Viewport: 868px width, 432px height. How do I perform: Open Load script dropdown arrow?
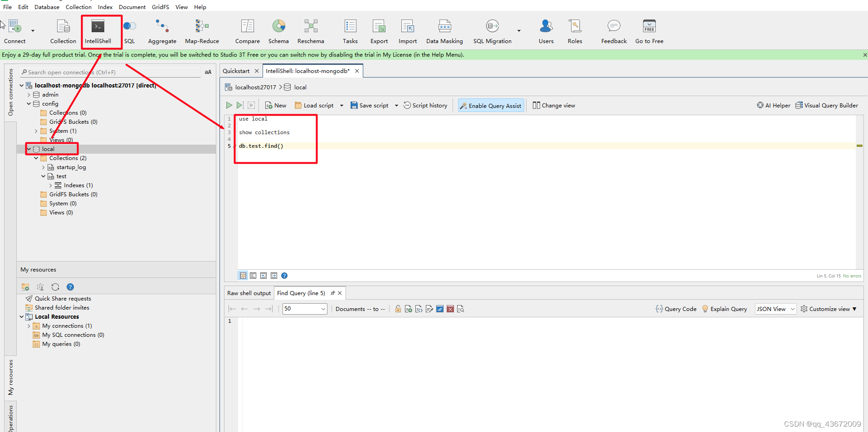pyautogui.click(x=341, y=106)
